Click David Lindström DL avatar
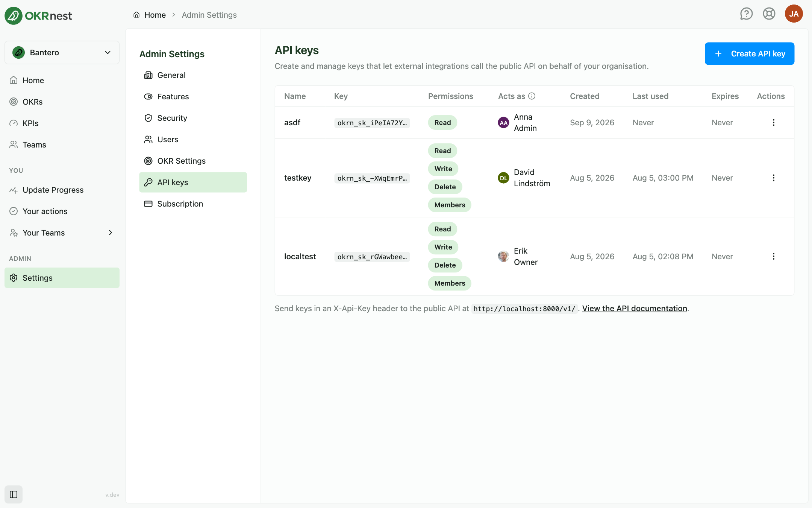Viewport: 812px width, 508px height. coord(503,178)
